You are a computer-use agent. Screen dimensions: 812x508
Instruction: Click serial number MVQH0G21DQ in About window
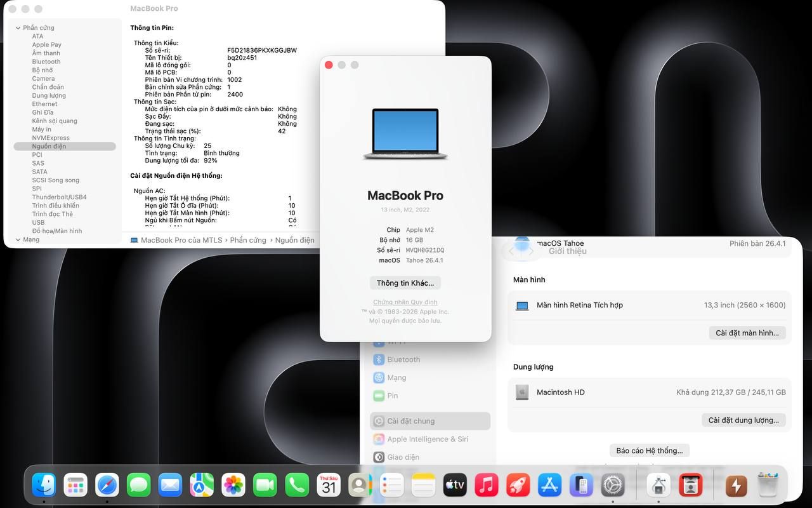pyautogui.click(x=425, y=250)
